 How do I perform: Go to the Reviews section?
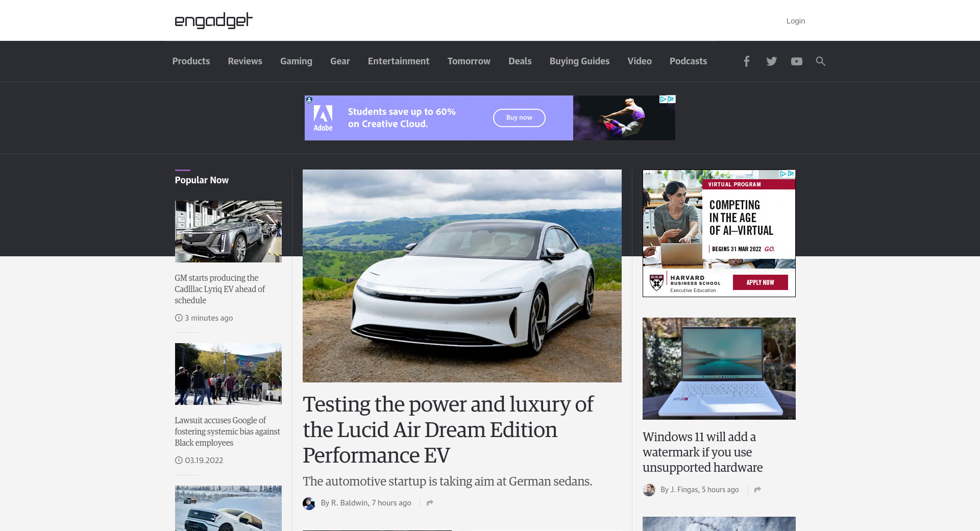pos(245,61)
